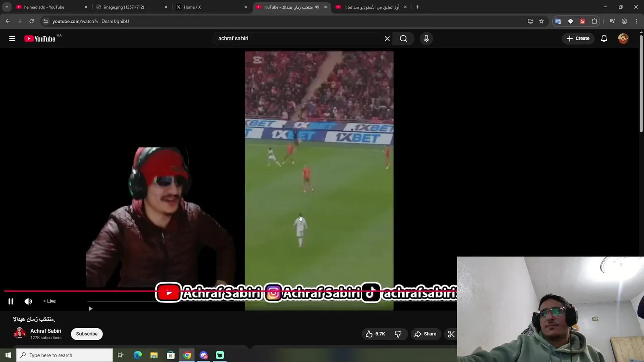Open the Chrome Extensions puzzle menu
The height and width of the screenshot is (362, 644).
pos(595,21)
